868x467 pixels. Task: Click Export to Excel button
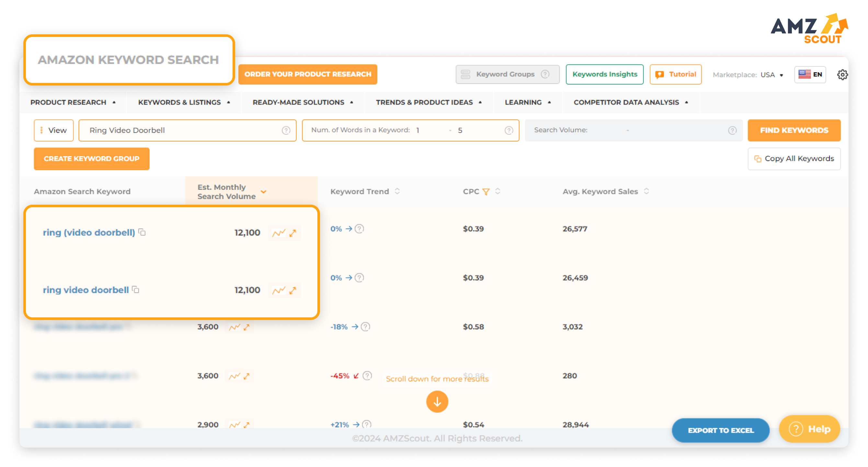[720, 430]
